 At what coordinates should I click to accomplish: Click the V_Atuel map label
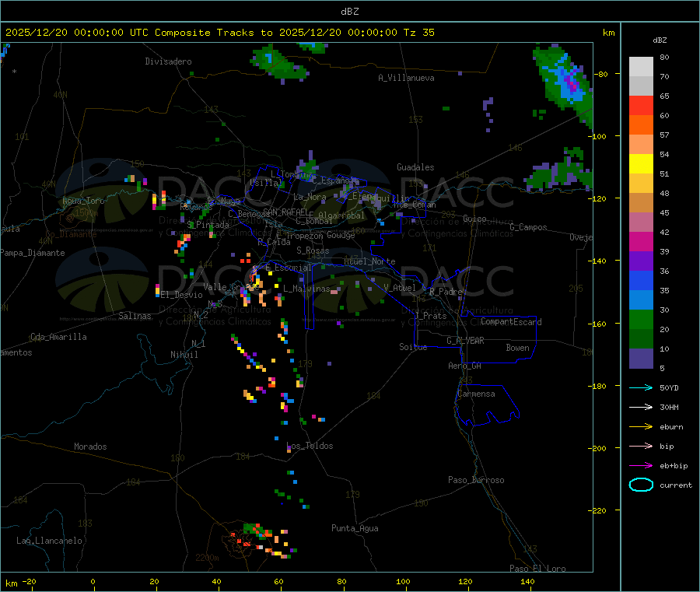pyautogui.click(x=400, y=288)
